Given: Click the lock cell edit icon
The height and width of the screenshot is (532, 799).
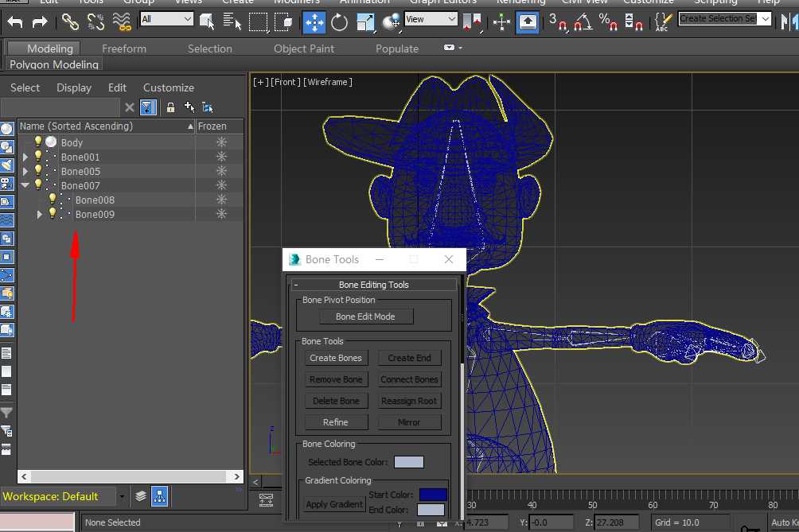Looking at the screenshot, I should pos(171,107).
